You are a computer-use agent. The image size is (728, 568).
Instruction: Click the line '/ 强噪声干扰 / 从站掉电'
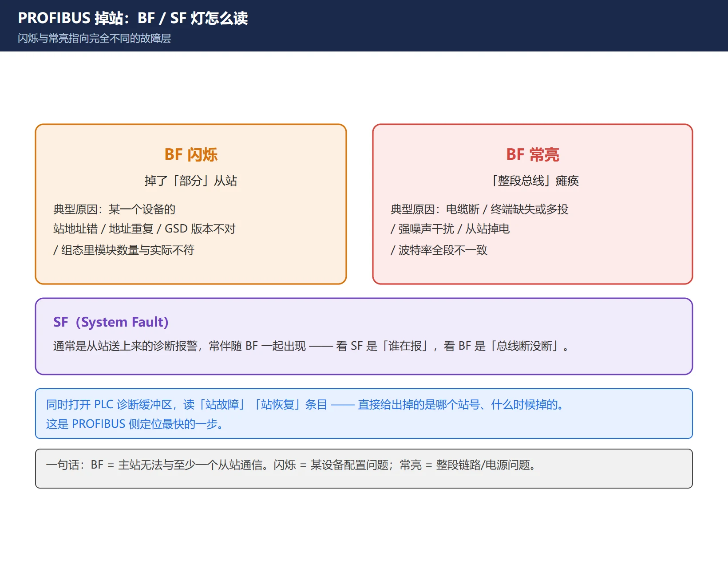click(x=450, y=229)
